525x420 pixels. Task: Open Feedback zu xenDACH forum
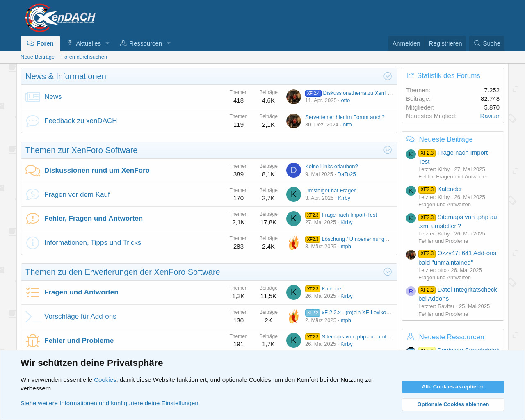(x=80, y=121)
